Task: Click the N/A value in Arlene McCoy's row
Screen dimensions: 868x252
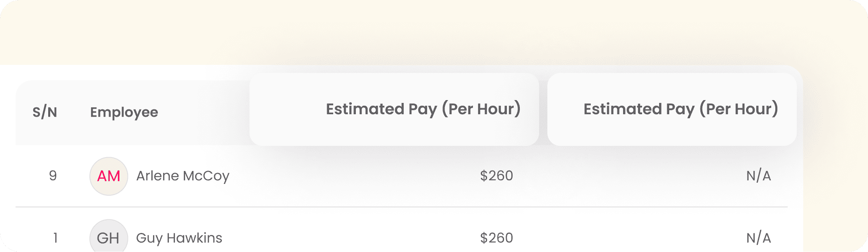Action: point(758,176)
